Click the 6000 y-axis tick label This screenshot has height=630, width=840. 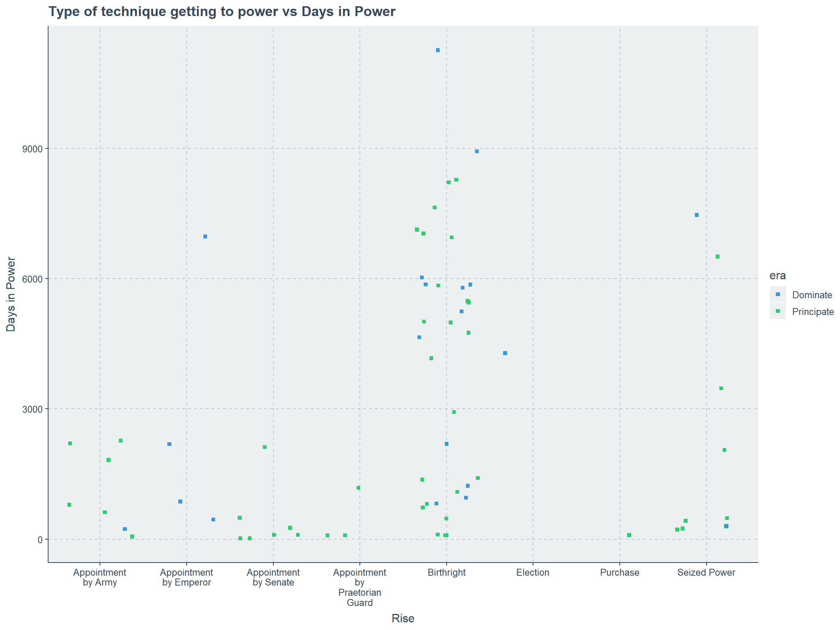click(32, 279)
